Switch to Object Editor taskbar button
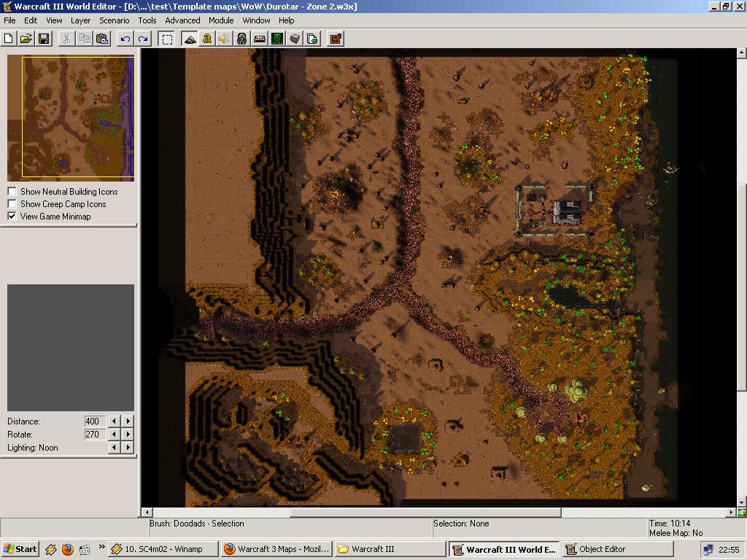The height and width of the screenshot is (560, 747). pos(617,549)
